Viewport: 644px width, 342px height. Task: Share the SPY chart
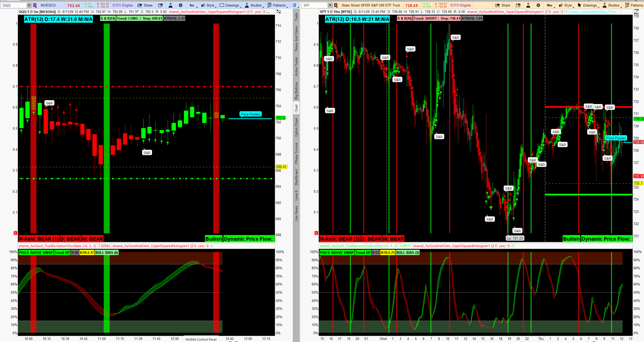[x=503, y=5]
